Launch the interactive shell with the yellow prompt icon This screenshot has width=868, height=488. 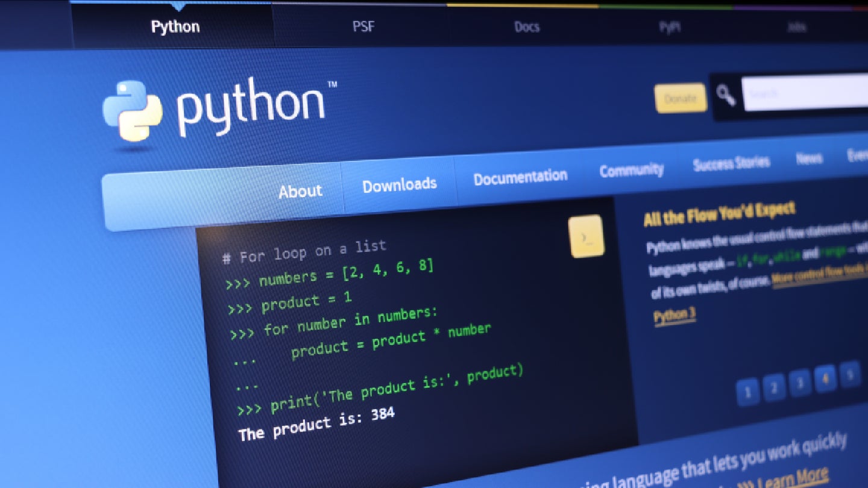pyautogui.click(x=586, y=236)
